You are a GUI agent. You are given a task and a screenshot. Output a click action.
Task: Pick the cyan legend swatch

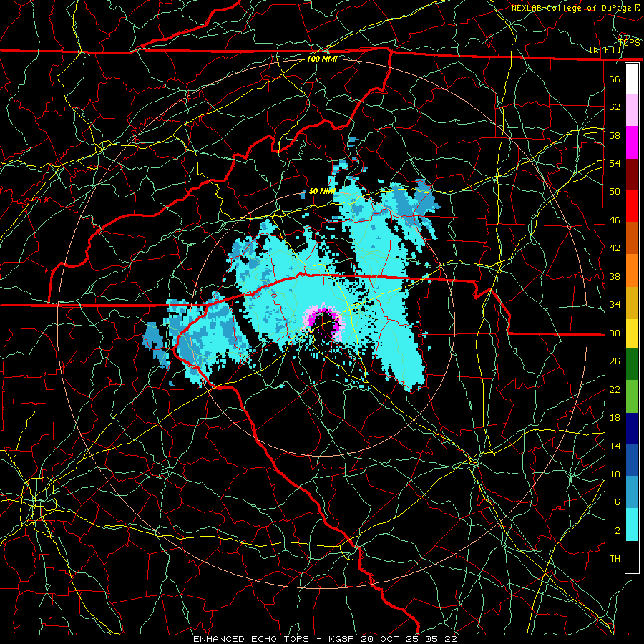click(632, 525)
